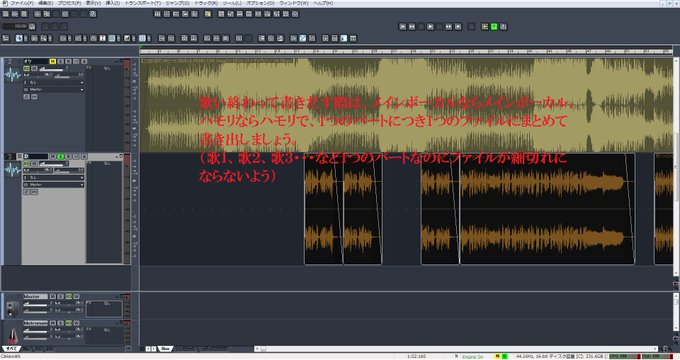Viewport: 680px width, 360px height.
Task: Click the Metronome bus name label
Action: pyautogui.click(x=35, y=323)
